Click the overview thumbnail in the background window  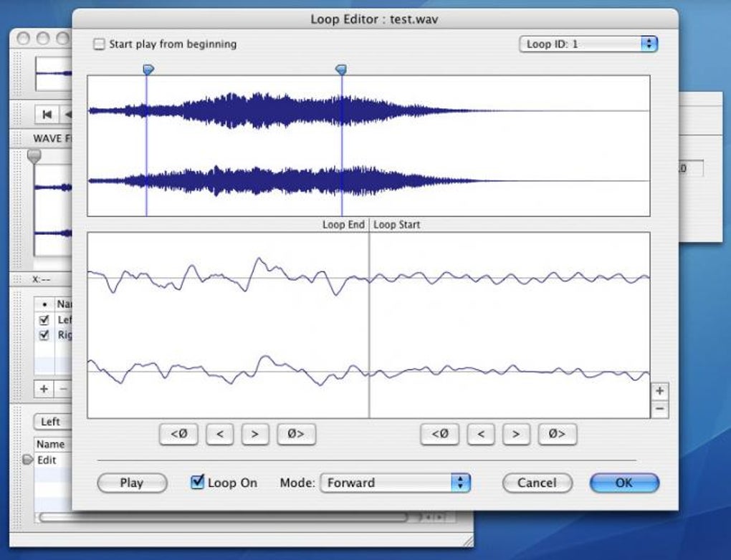click(54, 74)
